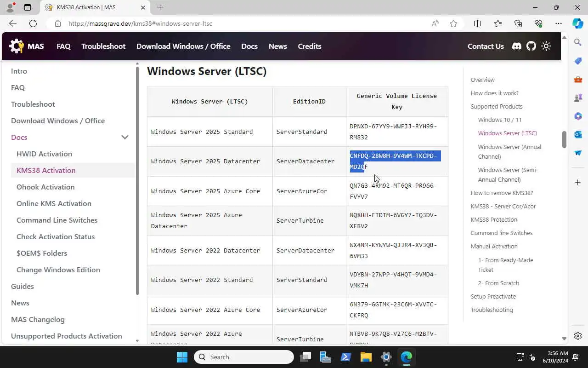Open the Favorites list icon

pyautogui.click(x=498, y=23)
